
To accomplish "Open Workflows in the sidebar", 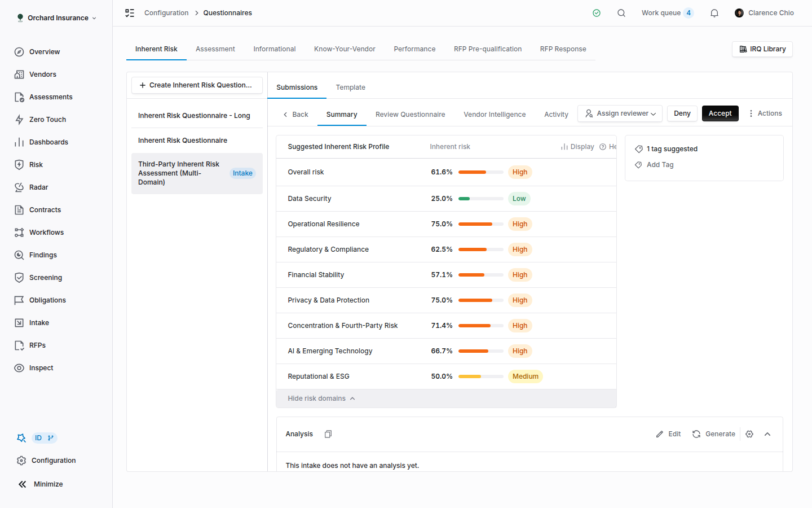I will 46,233.
